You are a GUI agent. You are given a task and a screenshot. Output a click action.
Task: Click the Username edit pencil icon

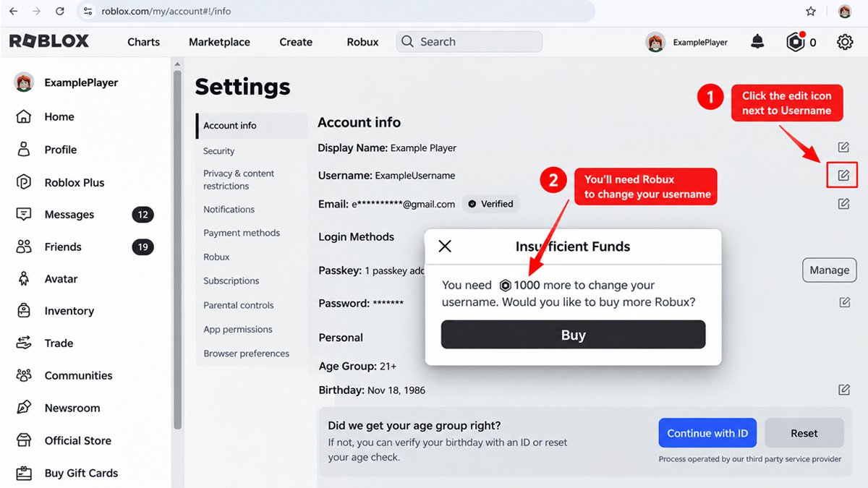pyautogui.click(x=843, y=175)
